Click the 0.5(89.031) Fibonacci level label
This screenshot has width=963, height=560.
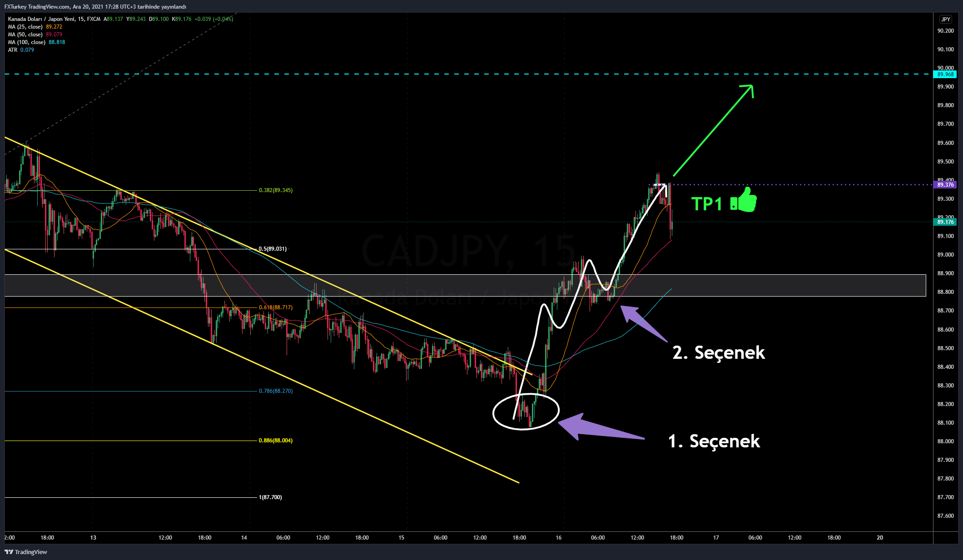[273, 249]
